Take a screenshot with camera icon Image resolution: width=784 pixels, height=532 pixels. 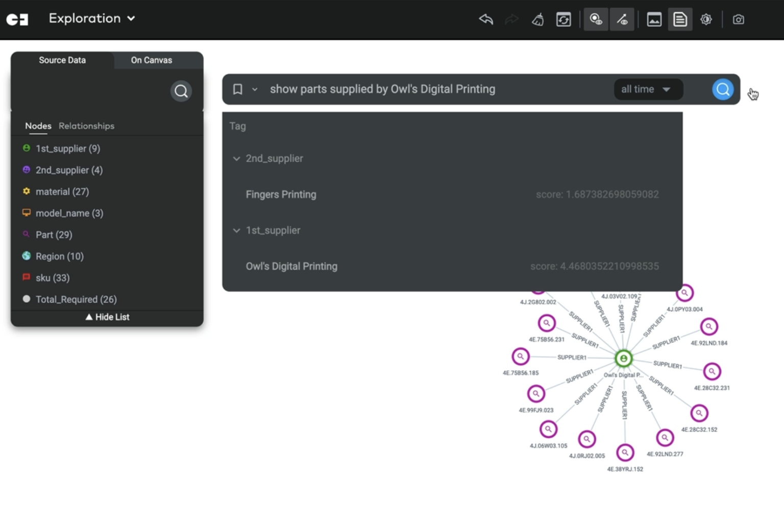[x=738, y=19]
